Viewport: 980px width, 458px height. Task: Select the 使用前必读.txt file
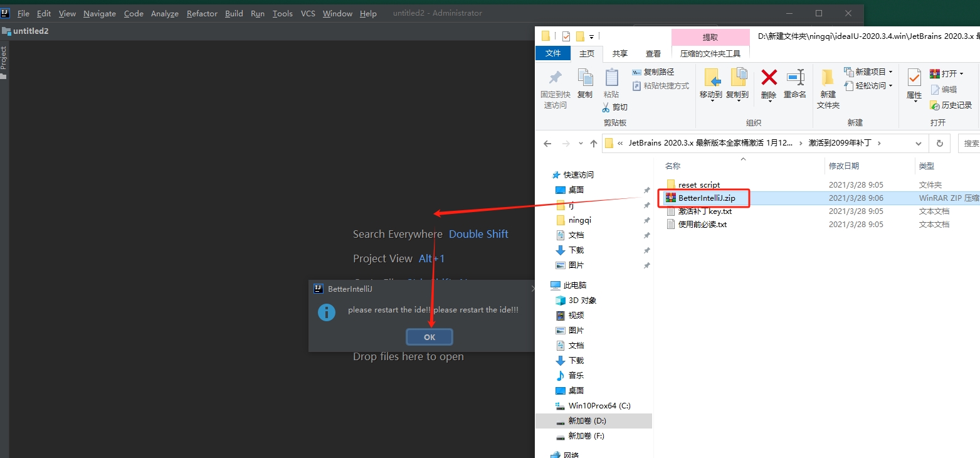(x=702, y=225)
